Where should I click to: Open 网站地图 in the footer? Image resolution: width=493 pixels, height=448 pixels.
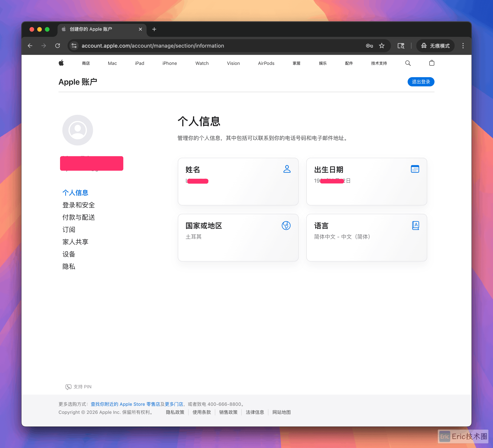[281, 412]
